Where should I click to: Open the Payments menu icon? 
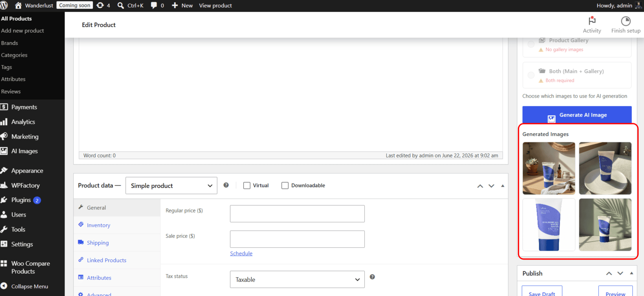tap(4, 107)
